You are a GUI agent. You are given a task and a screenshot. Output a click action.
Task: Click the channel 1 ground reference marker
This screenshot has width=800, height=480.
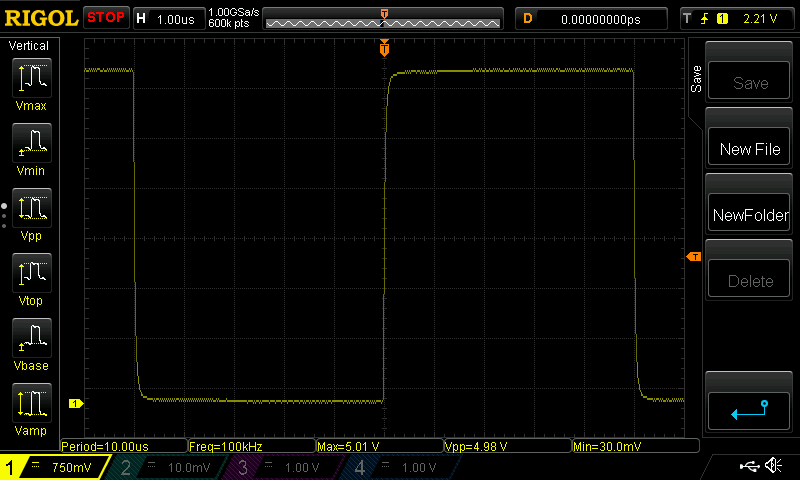tap(76, 403)
